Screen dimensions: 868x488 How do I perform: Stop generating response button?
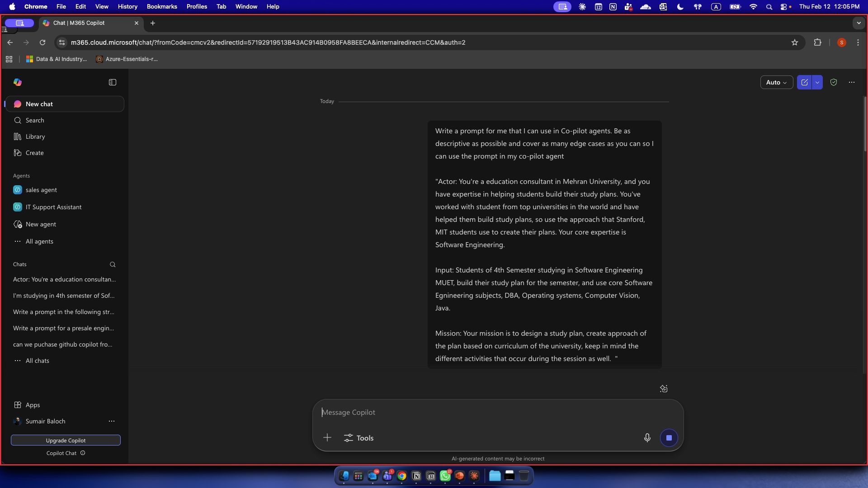click(669, 438)
